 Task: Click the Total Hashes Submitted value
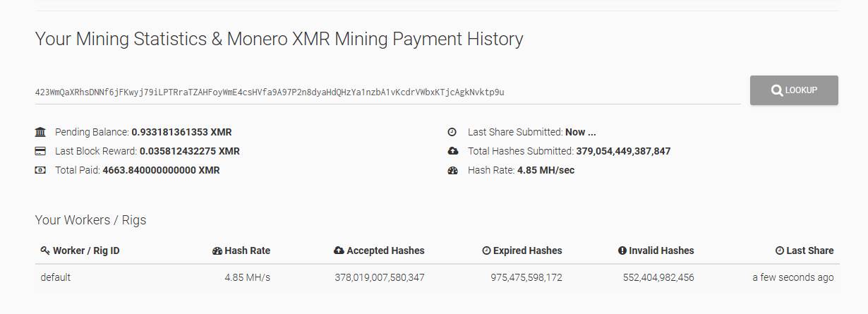tap(623, 151)
